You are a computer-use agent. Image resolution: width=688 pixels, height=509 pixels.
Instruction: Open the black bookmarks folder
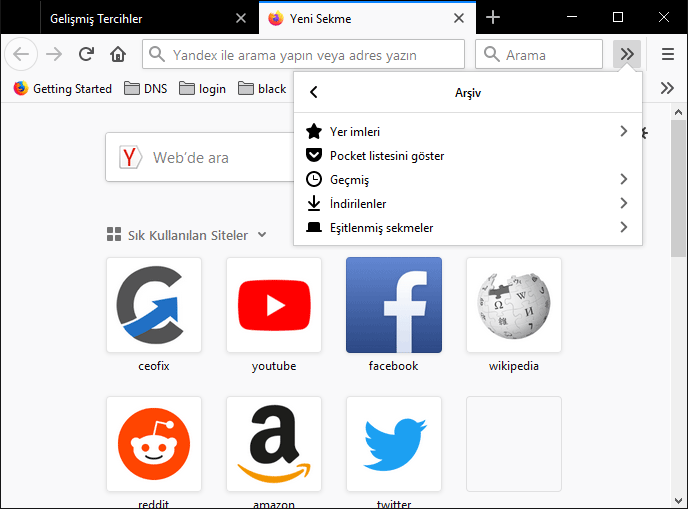coord(262,88)
